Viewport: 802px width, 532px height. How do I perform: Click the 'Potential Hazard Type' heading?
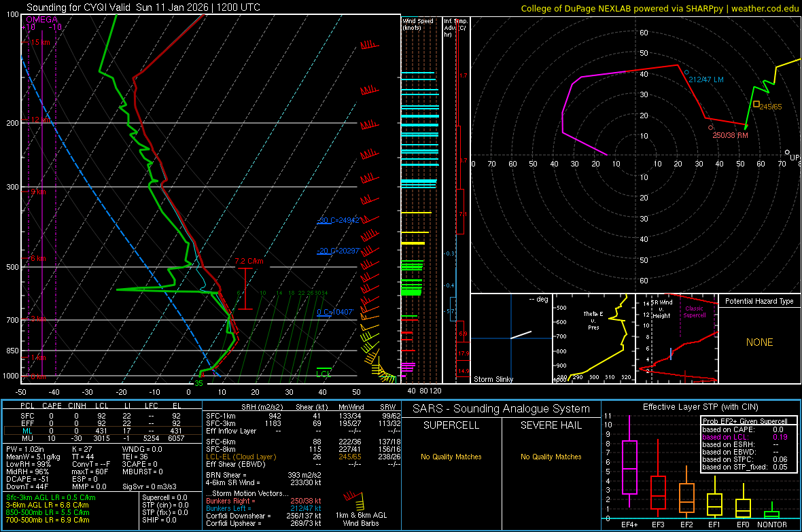tap(759, 301)
